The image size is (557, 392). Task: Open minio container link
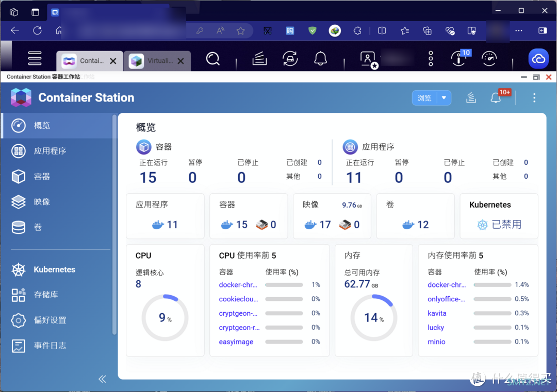pos(437,342)
